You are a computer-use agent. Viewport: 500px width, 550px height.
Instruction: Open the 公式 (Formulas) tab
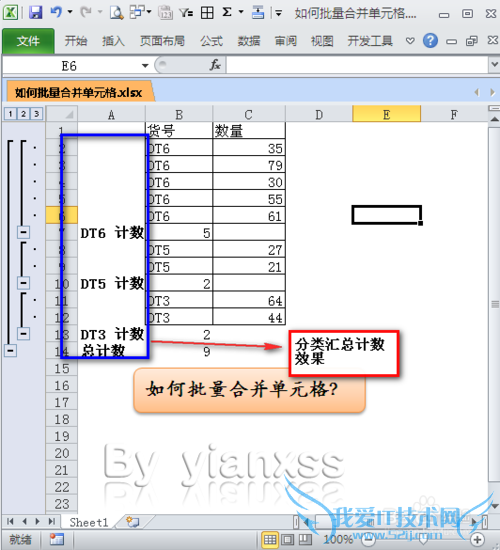click(211, 41)
